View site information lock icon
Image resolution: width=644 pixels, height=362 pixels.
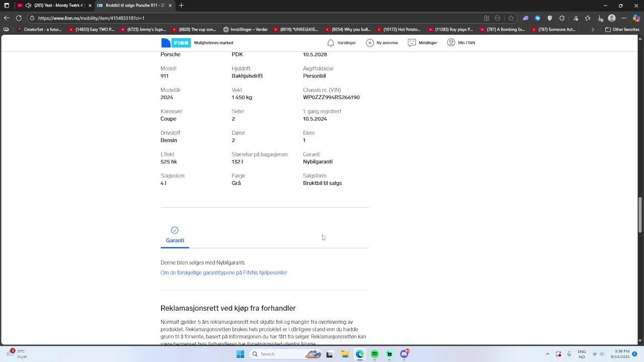click(x=32, y=18)
